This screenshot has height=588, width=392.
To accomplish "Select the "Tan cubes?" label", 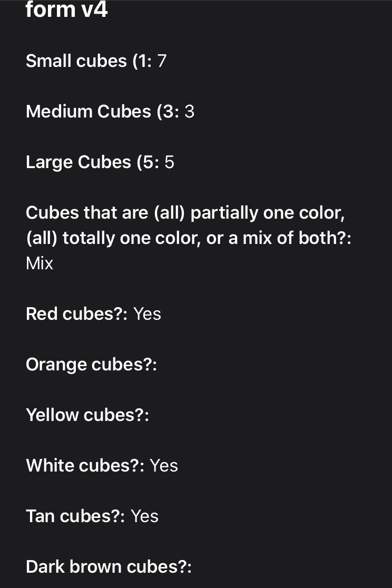I will 75,516.
